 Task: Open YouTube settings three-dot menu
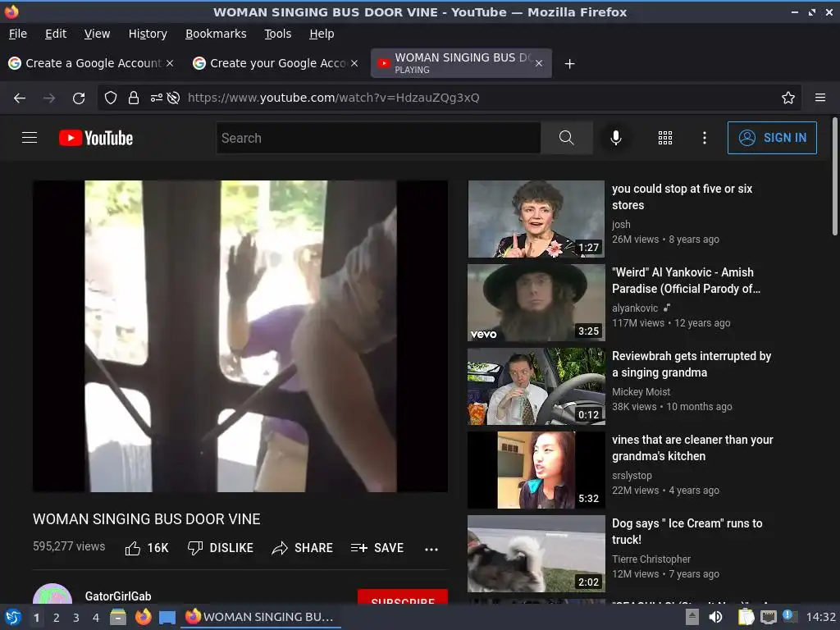705,138
